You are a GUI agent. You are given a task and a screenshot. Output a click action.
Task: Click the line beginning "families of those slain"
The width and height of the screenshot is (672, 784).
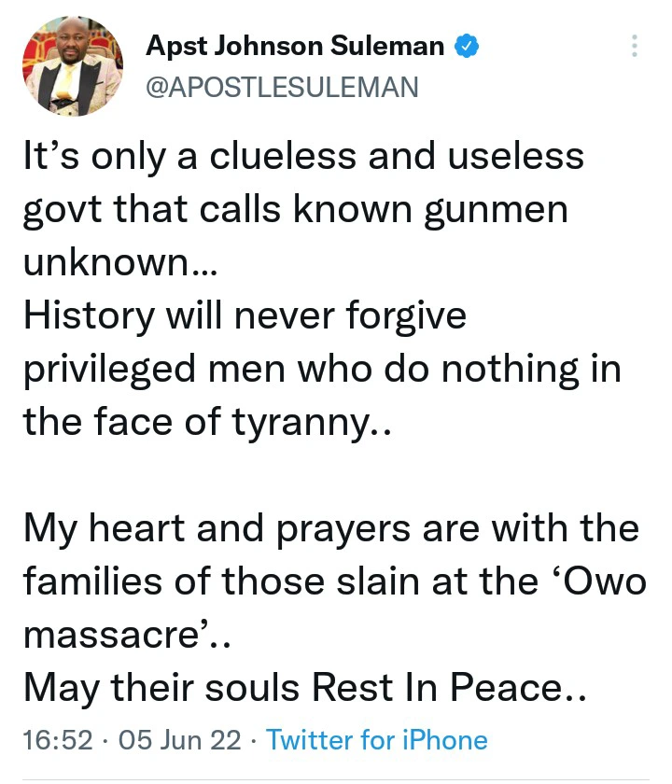coord(333,582)
